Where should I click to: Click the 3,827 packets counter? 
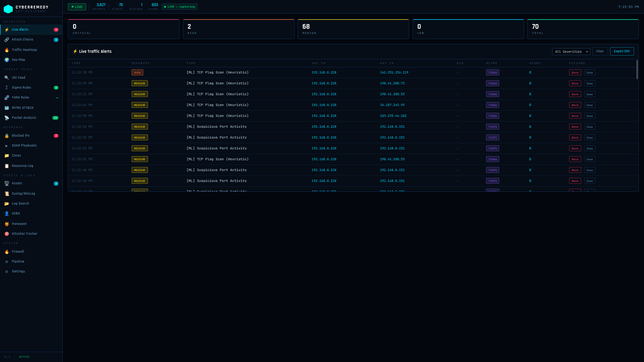[99, 7]
